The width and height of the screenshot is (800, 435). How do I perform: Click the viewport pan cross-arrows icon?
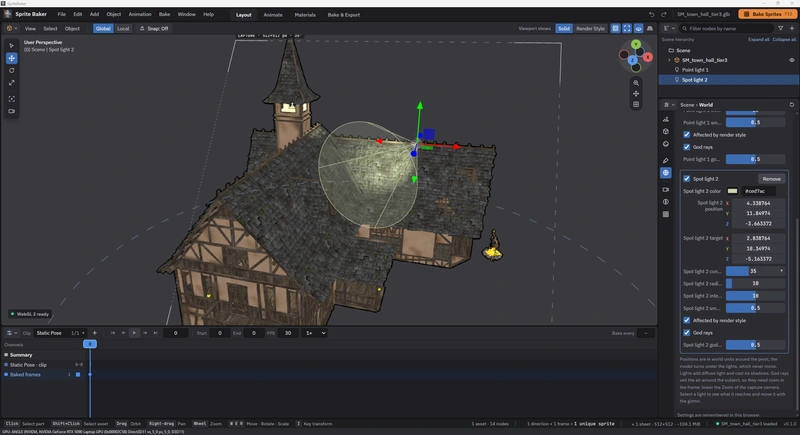pos(636,93)
